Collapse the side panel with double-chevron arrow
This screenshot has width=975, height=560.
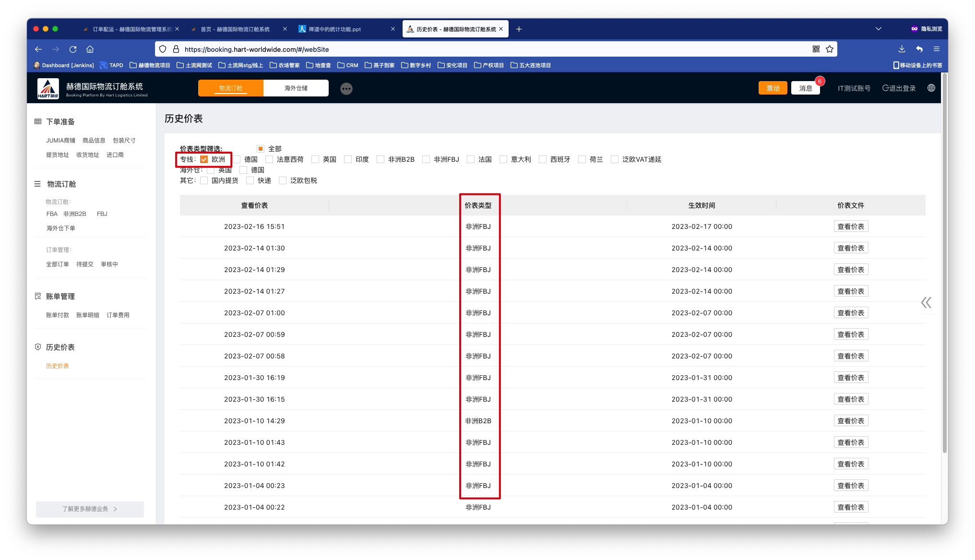(x=926, y=302)
